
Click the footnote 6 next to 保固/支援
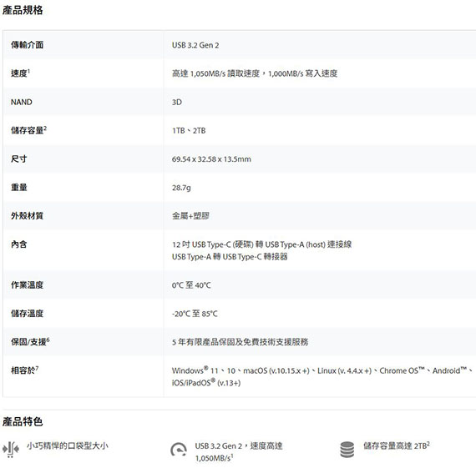point(48,340)
